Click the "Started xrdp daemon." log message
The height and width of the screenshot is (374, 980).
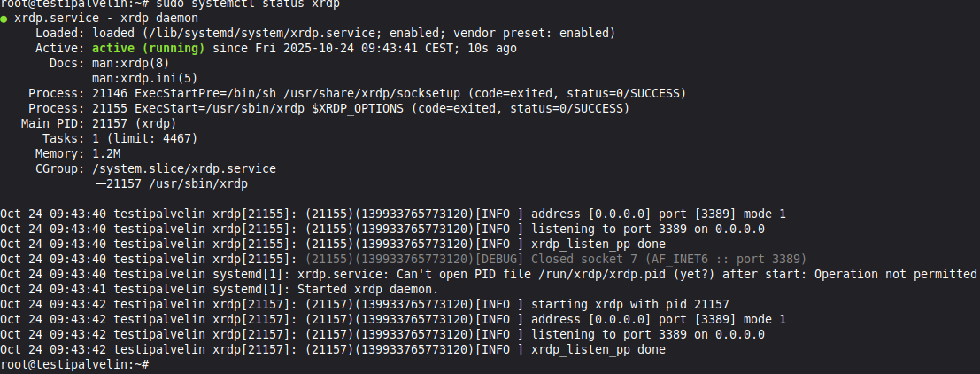(x=367, y=289)
